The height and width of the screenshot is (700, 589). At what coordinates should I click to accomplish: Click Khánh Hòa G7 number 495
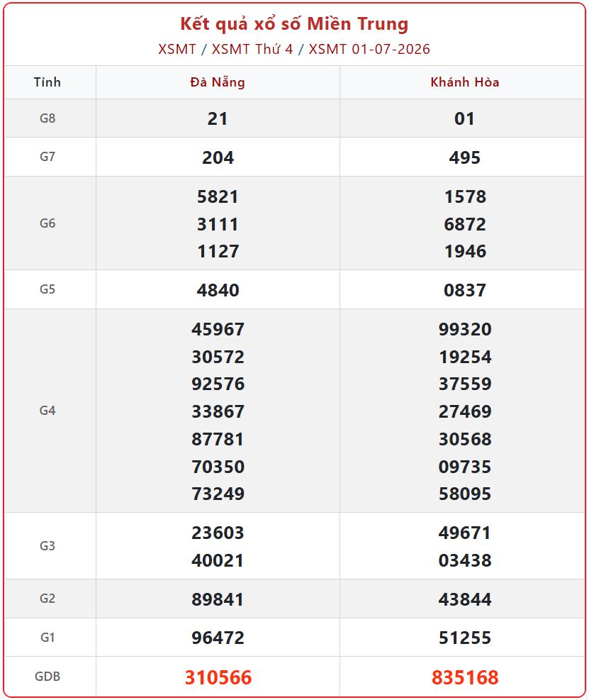464,157
